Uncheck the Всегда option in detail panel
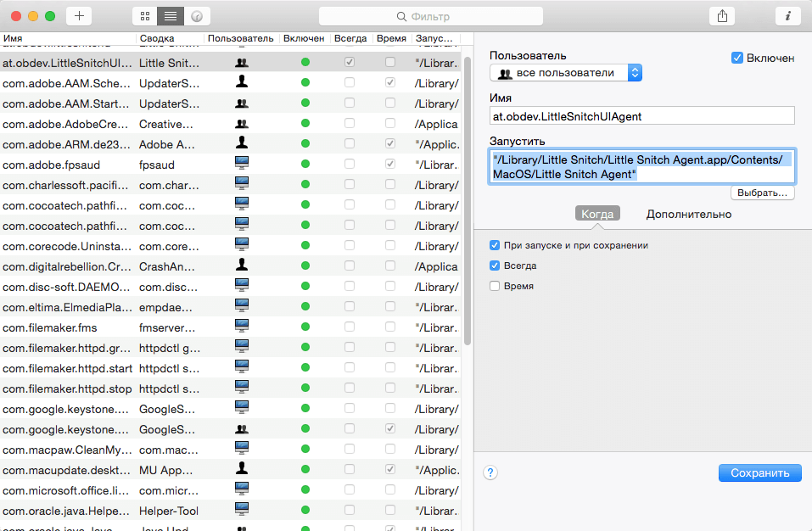 click(495, 265)
